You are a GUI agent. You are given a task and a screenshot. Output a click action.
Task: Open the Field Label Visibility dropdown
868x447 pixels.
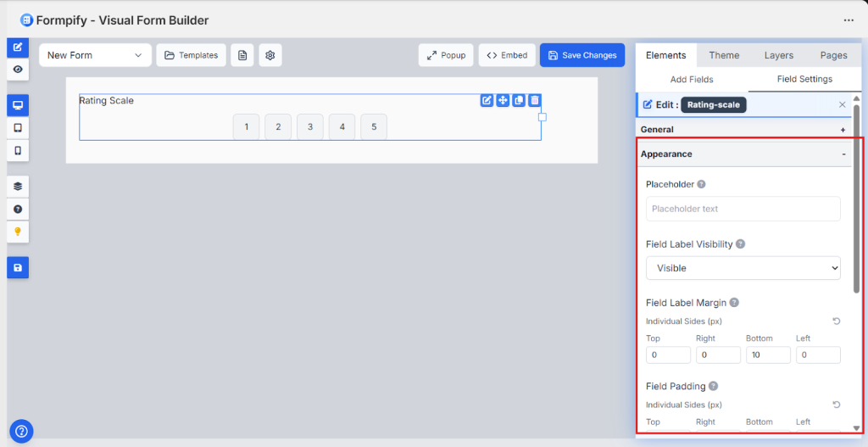pos(743,268)
